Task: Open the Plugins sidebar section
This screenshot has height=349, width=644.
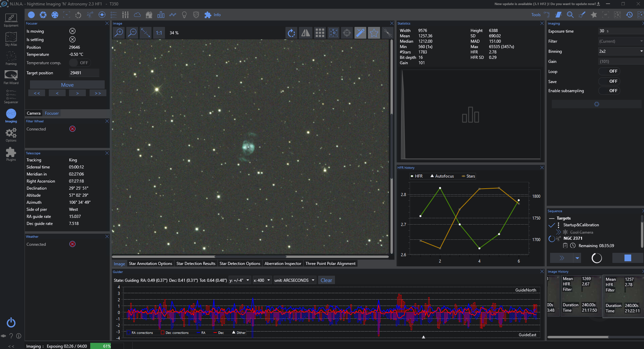Action: click(x=11, y=154)
